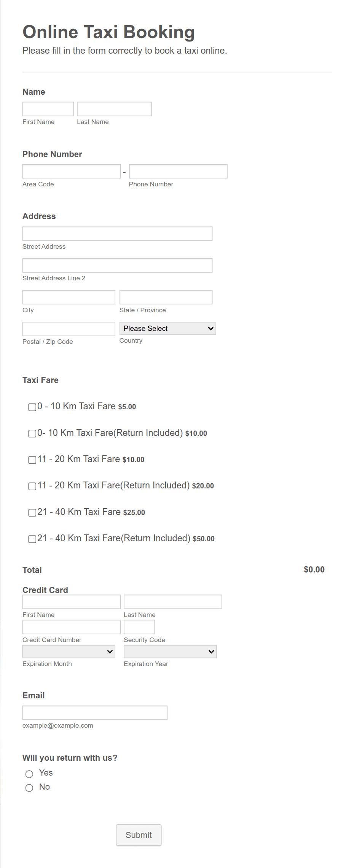The width and height of the screenshot is (354, 868).
Task: Check the 11 - 20 Km Taxi Fare box
Action: (x=32, y=460)
